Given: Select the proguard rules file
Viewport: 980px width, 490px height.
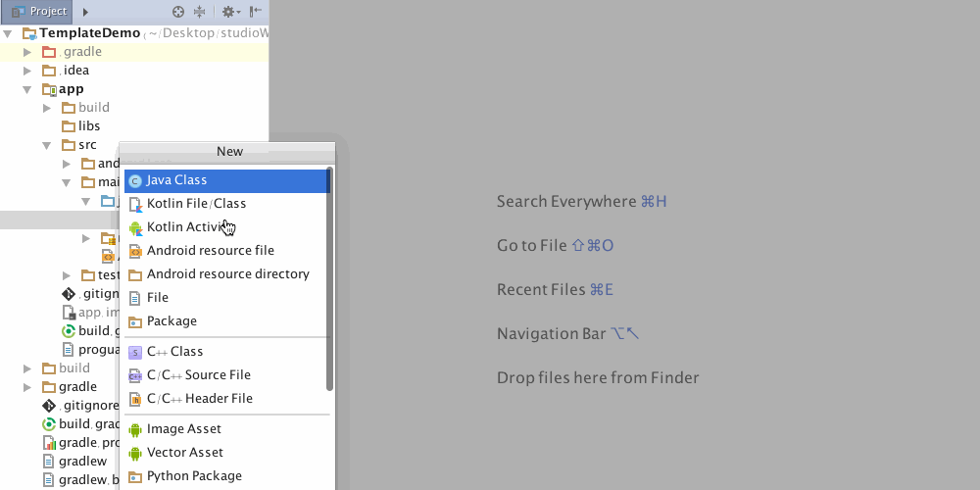Looking at the screenshot, I should tap(98, 350).
